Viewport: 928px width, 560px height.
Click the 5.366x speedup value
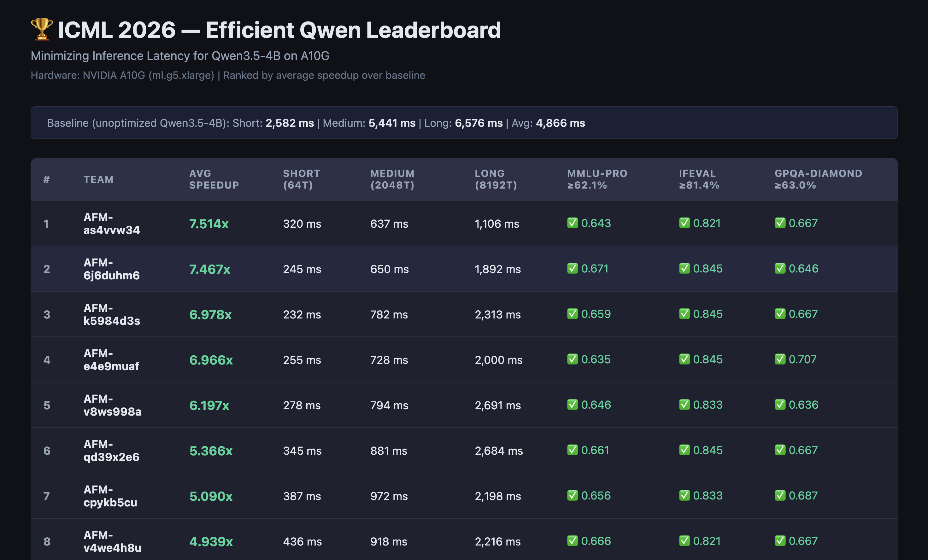point(211,451)
